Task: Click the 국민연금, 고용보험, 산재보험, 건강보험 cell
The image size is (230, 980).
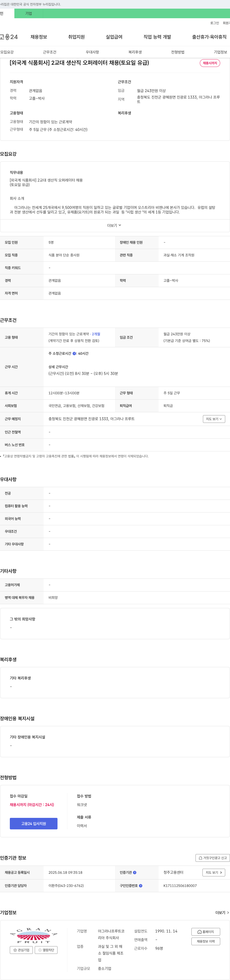Action: point(76,406)
